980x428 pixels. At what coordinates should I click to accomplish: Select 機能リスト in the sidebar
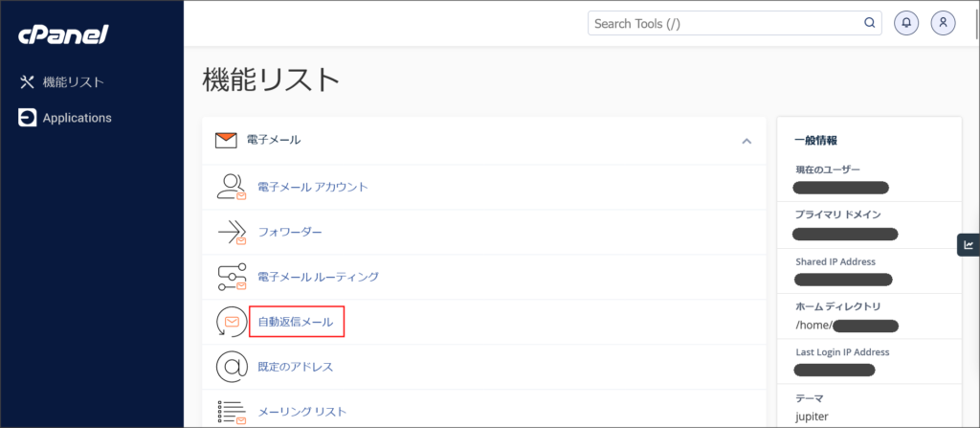[x=73, y=82]
